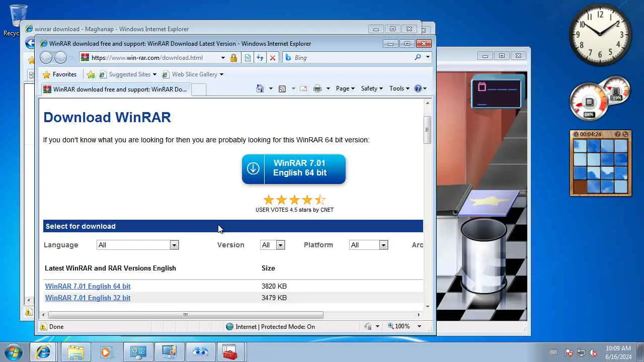The image size is (644, 362).
Task: Open the Page menu
Action: coord(345,88)
